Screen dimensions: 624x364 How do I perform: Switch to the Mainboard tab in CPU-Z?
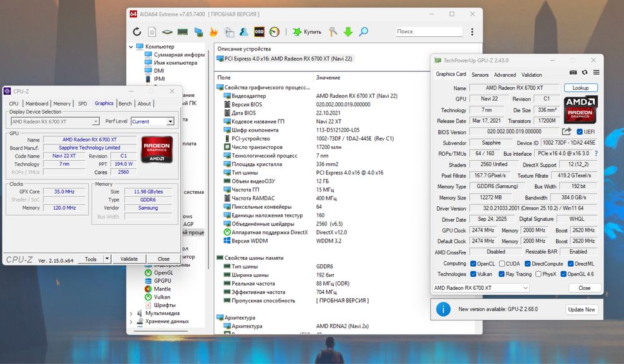(x=37, y=103)
